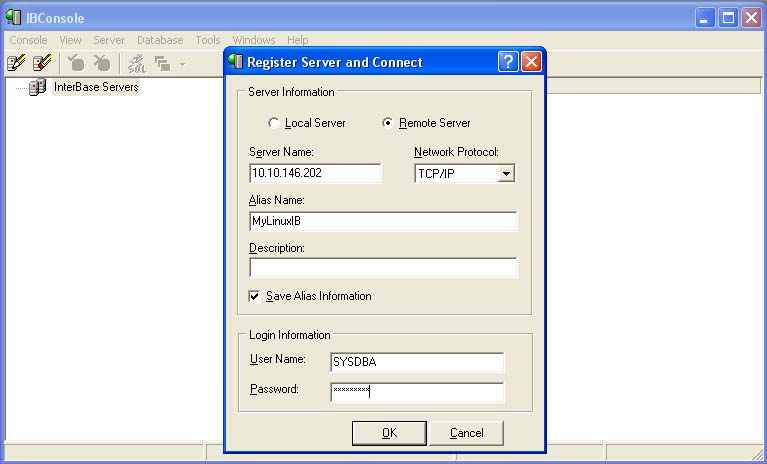Click the Alias Name input field
This screenshot has width=767, height=464.
[383, 221]
